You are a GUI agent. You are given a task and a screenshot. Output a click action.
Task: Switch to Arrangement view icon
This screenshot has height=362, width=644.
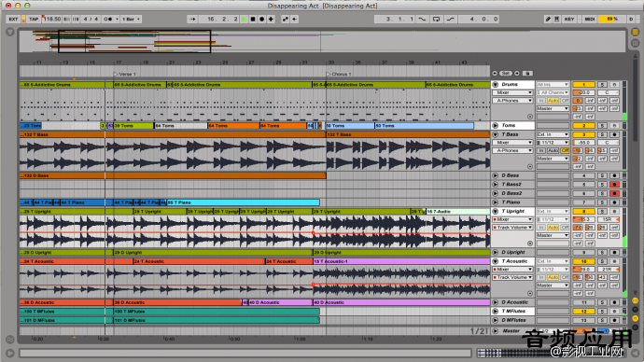[635, 32]
